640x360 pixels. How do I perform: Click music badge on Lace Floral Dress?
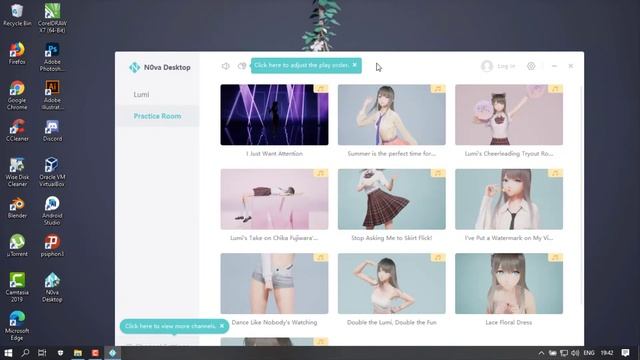pyautogui.click(x=556, y=258)
